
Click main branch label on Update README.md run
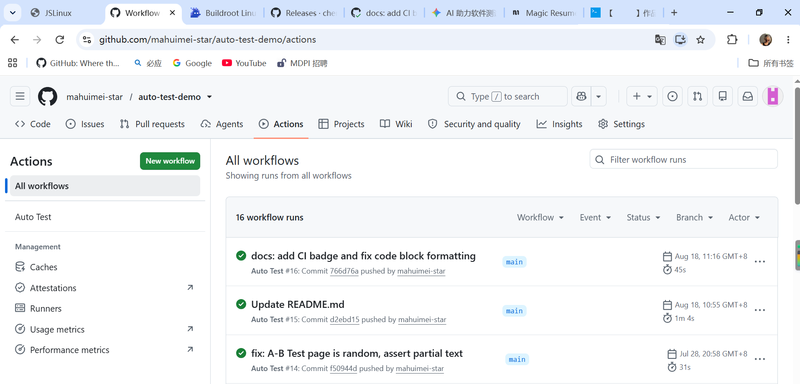point(514,311)
